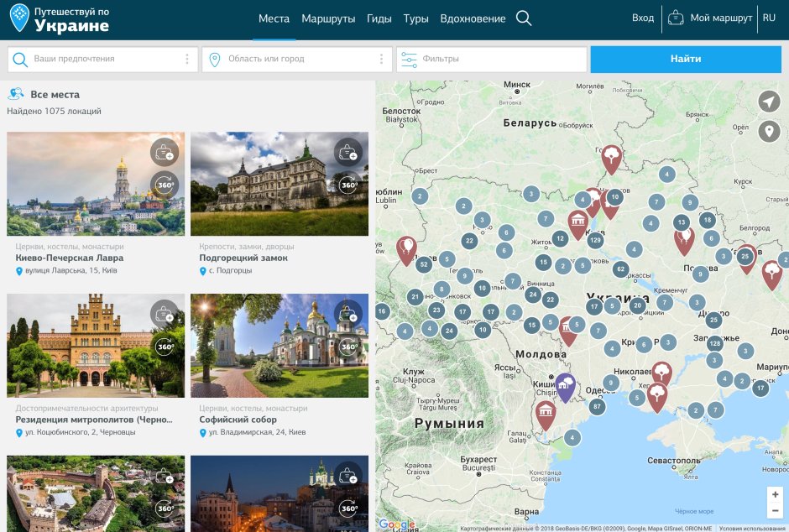Click the Фильтры field

(x=492, y=60)
